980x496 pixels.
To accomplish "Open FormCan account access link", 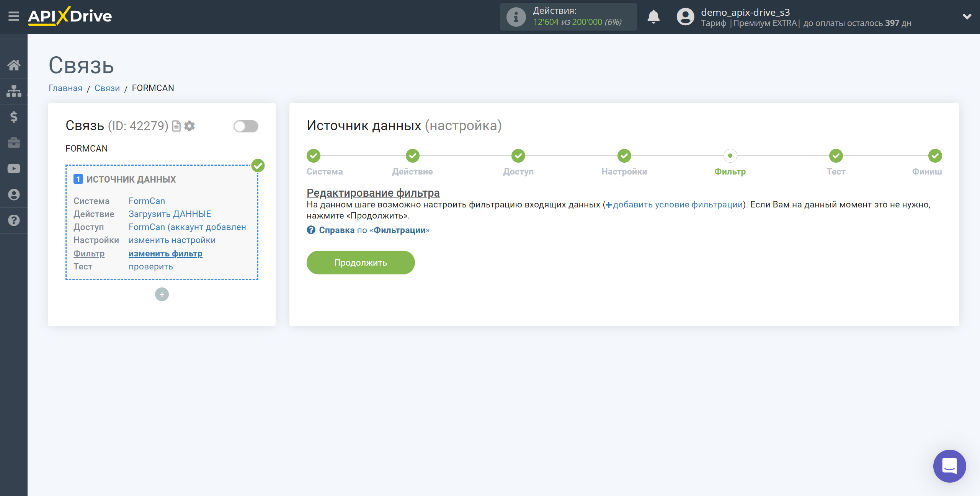I will tap(187, 227).
